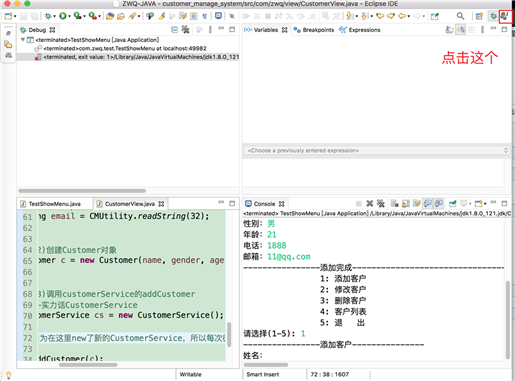Viewport: 515px width, 381px height.
Task: Switch to the Java perspective icon
Action: (x=505, y=16)
